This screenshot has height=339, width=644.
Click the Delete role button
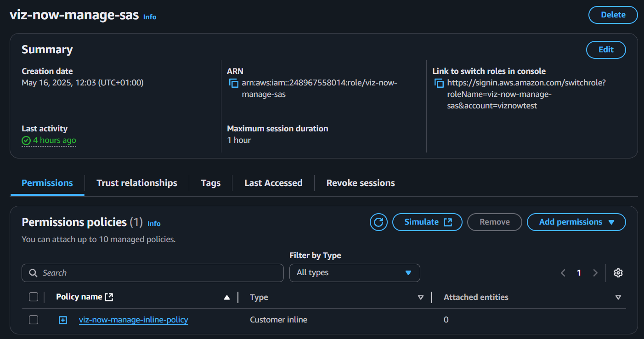pos(613,15)
